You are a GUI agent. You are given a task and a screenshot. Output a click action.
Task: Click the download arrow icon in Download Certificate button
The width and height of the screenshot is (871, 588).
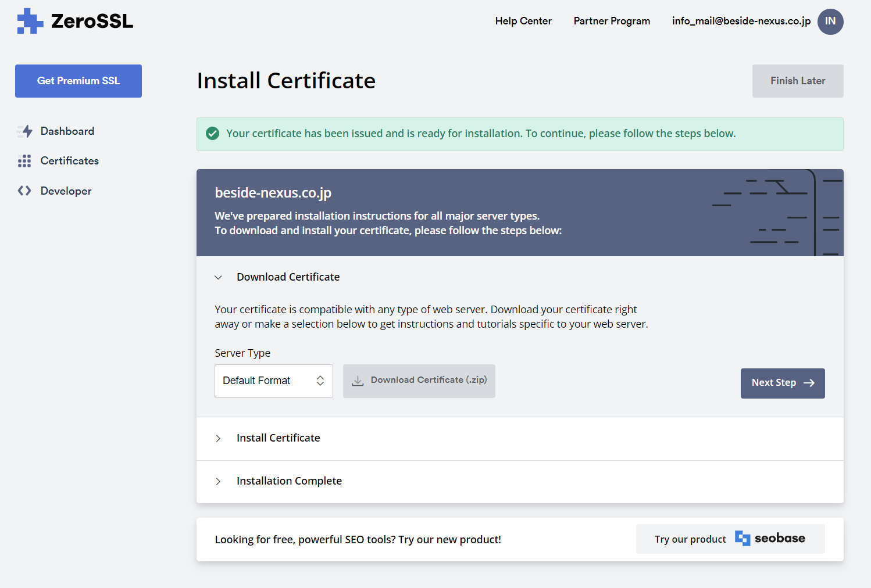357,380
